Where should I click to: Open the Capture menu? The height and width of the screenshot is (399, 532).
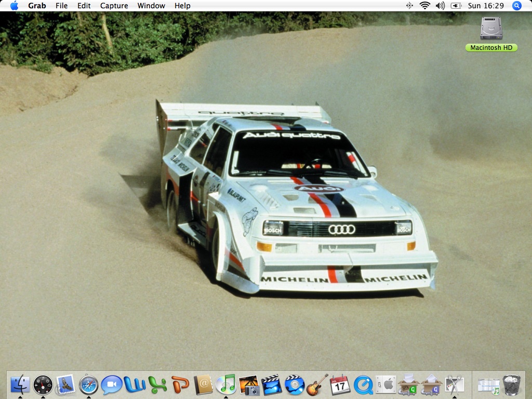point(114,6)
